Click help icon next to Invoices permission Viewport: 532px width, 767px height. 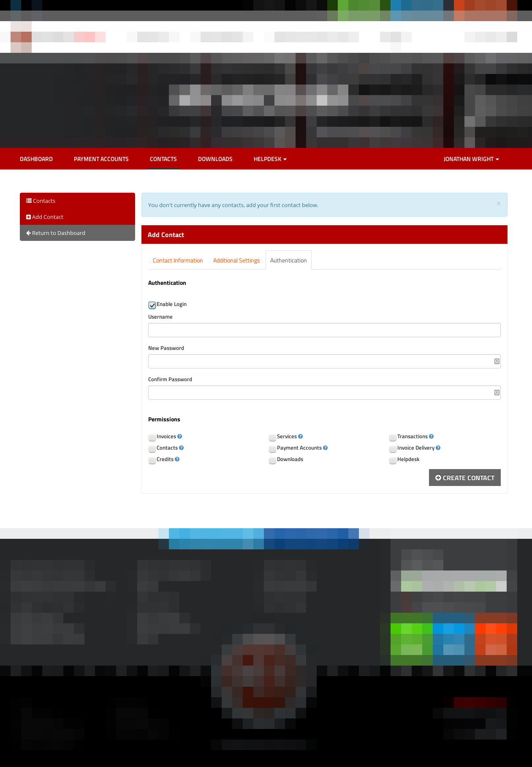[179, 437]
